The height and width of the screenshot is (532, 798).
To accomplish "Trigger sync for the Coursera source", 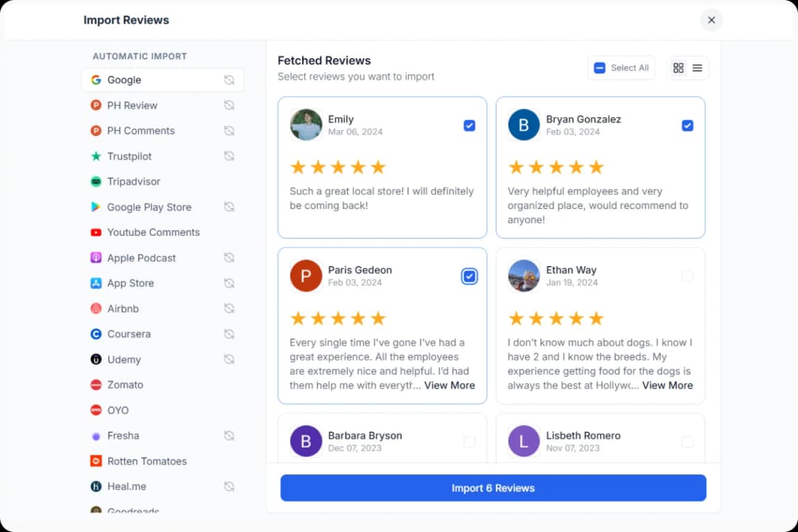I will coord(229,333).
